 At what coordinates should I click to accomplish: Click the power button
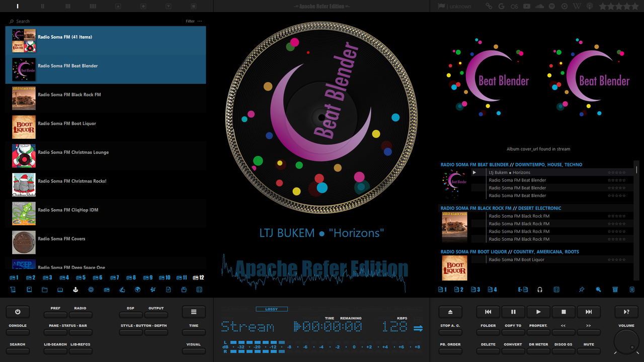click(18, 312)
